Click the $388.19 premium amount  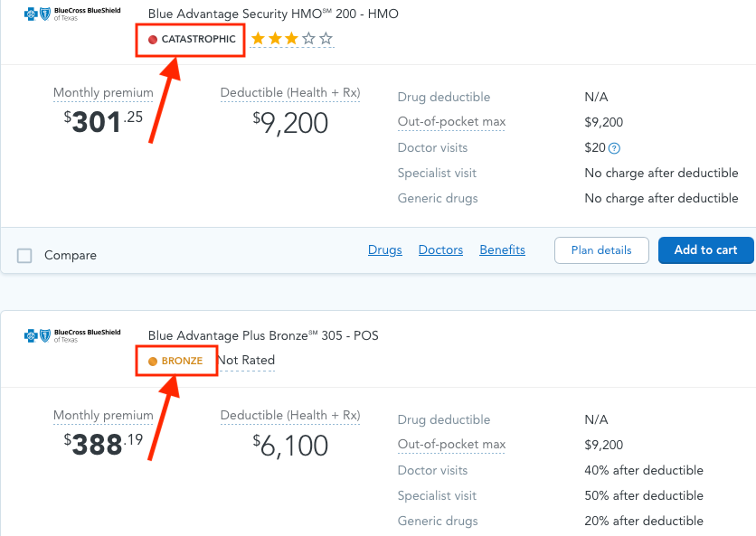click(103, 444)
